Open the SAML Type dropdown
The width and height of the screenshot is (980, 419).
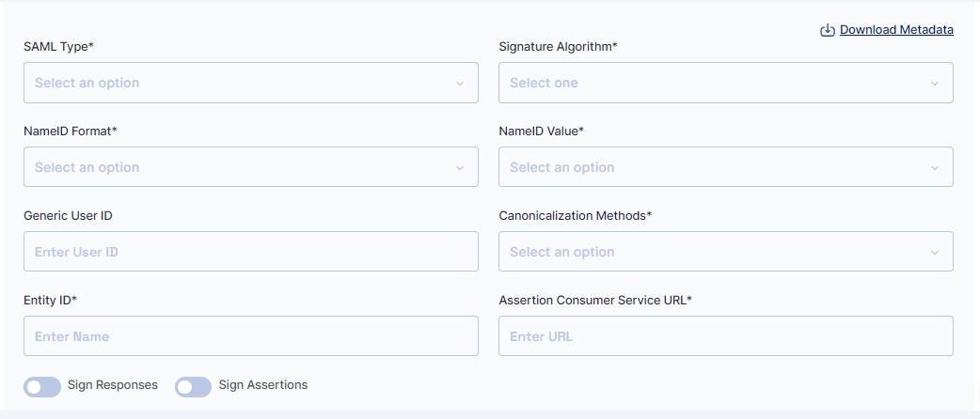(x=250, y=83)
